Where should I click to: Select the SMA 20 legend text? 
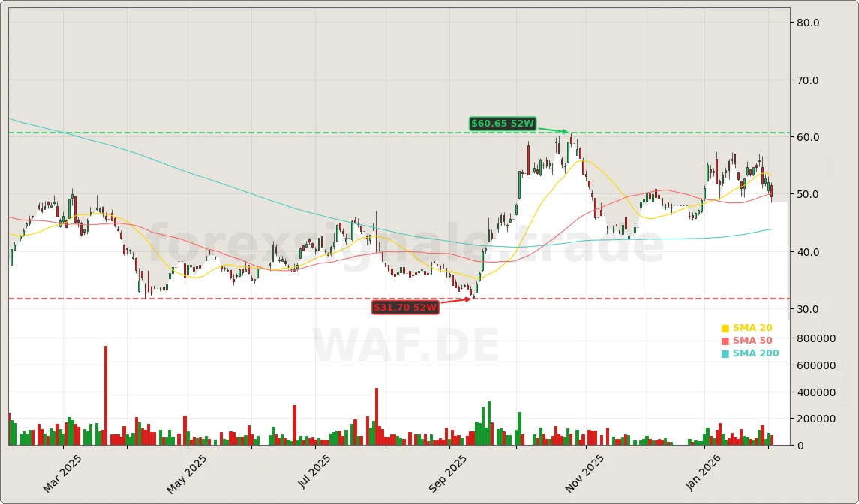[752, 328]
